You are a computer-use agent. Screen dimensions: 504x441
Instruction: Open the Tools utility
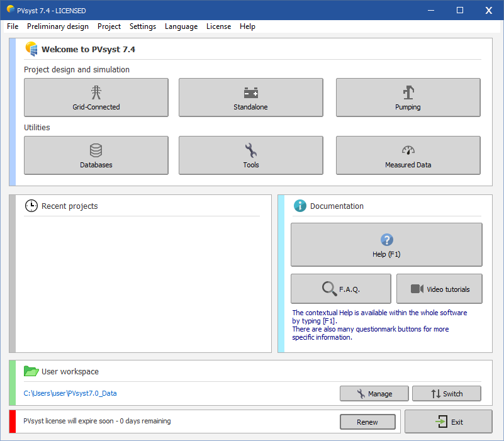pos(250,155)
